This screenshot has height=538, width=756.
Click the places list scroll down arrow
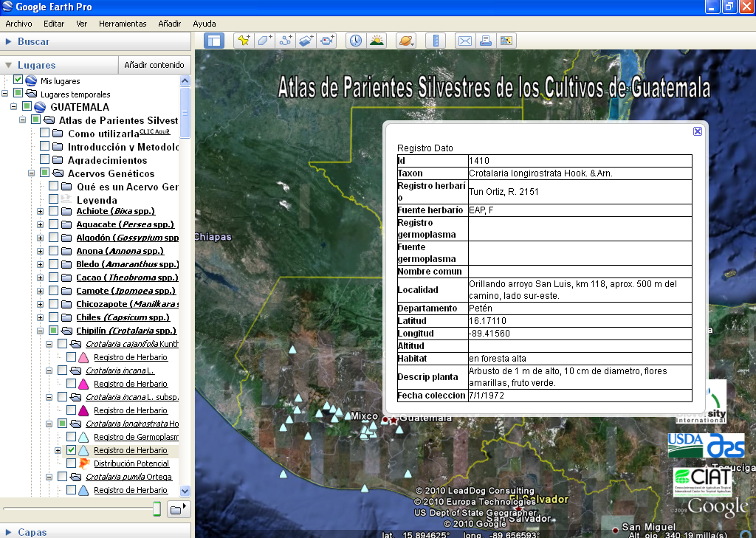pos(185,491)
